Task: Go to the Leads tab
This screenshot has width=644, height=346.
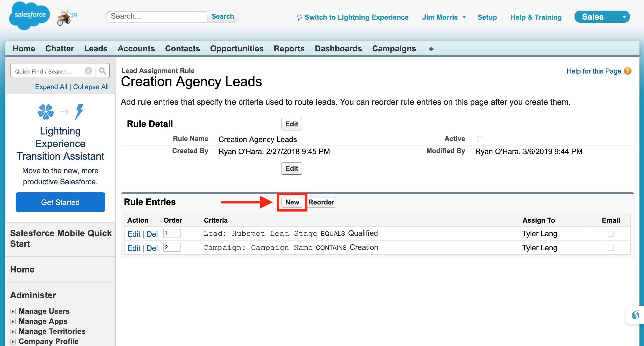Action: (x=96, y=49)
